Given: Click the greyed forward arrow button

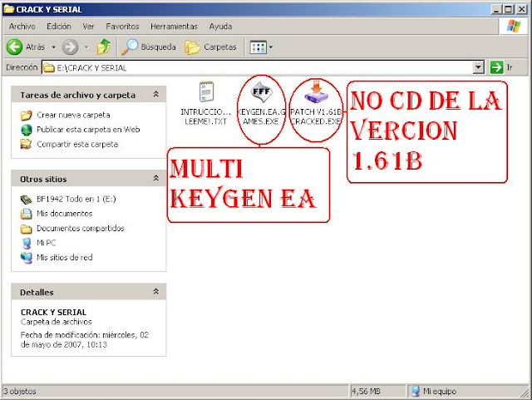Looking at the screenshot, I should coord(70,47).
